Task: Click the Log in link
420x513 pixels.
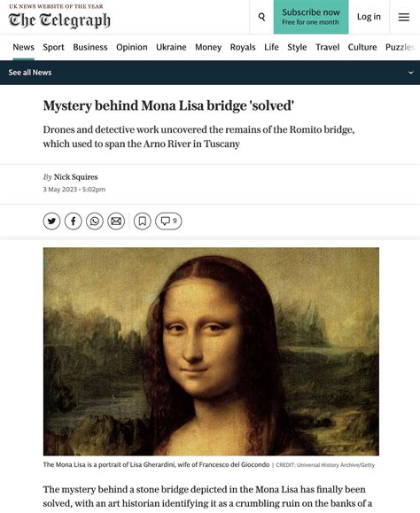Action: [369, 17]
